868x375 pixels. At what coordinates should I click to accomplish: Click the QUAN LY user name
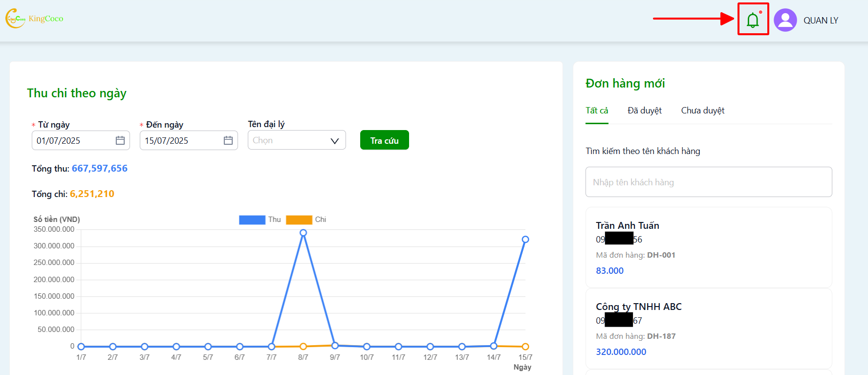coord(821,21)
